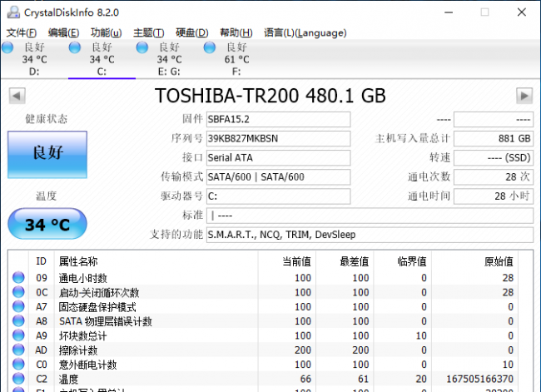Screen dimensions: 541x392
Task: Select the F: drive at 61 °C
Action: [236, 59]
